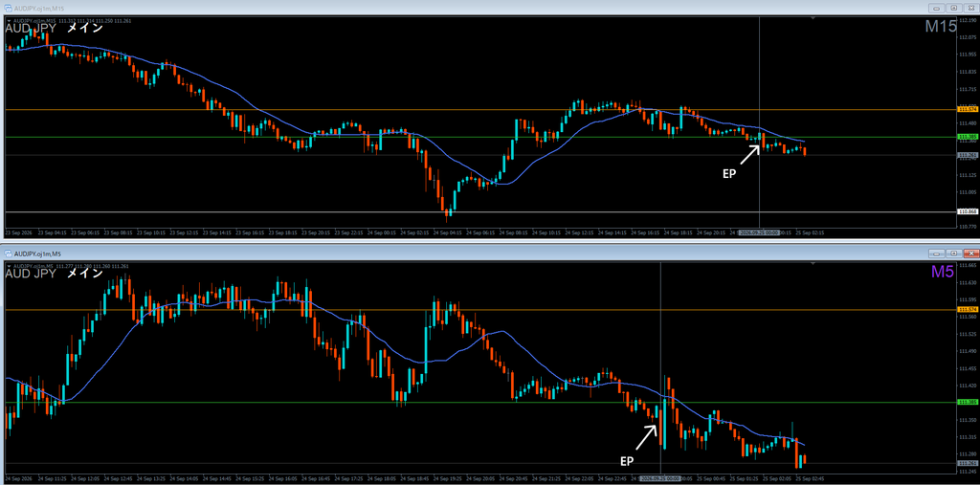Click the white 110.868 price label
Screen dimensions: 980x485
tap(968, 211)
